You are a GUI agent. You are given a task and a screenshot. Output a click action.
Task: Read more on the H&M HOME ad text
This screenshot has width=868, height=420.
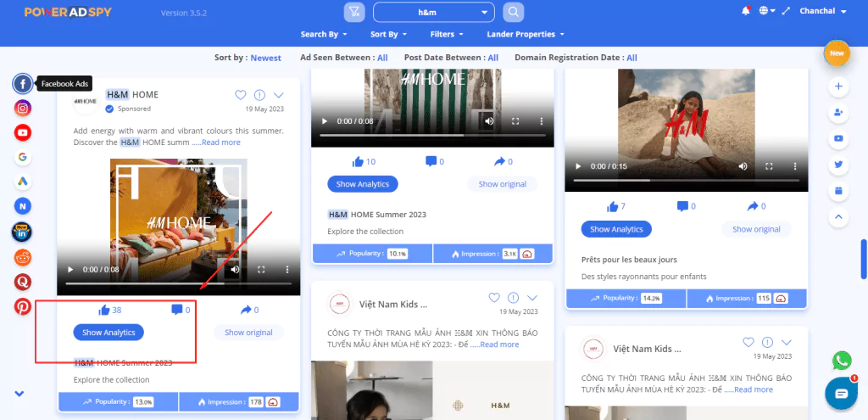pyautogui.click(x=221, y=143)
